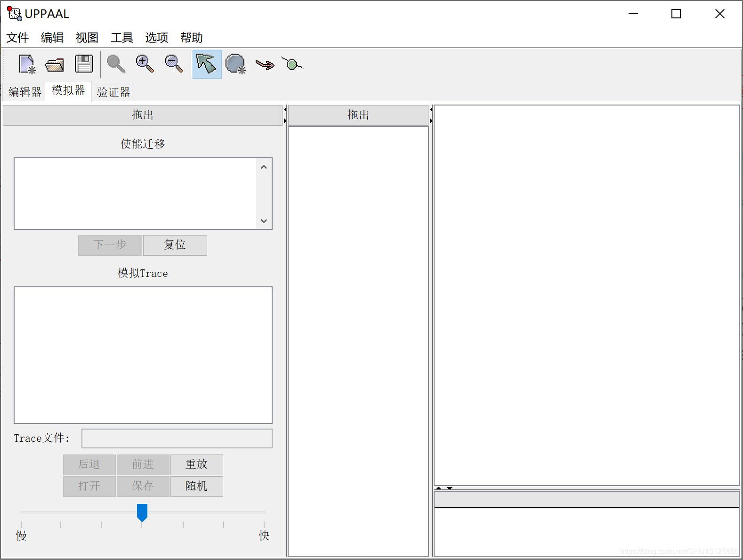Click the 后退 button

tap(89, 464)
